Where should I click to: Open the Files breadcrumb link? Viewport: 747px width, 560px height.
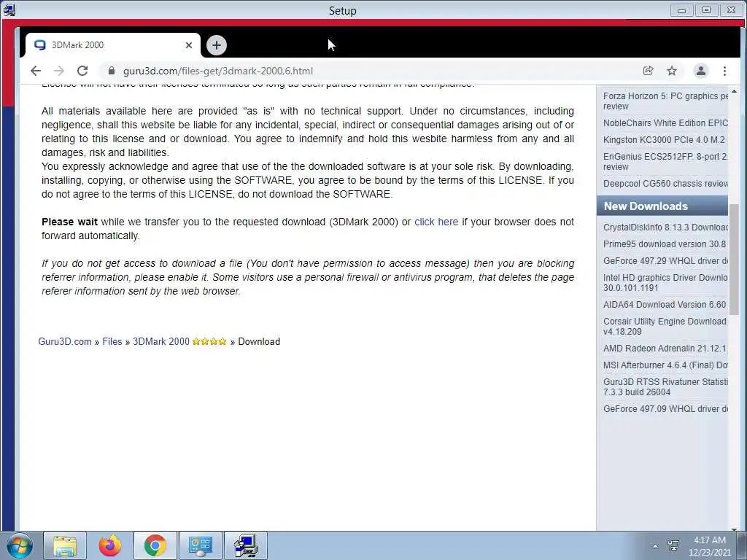point(112,341)
